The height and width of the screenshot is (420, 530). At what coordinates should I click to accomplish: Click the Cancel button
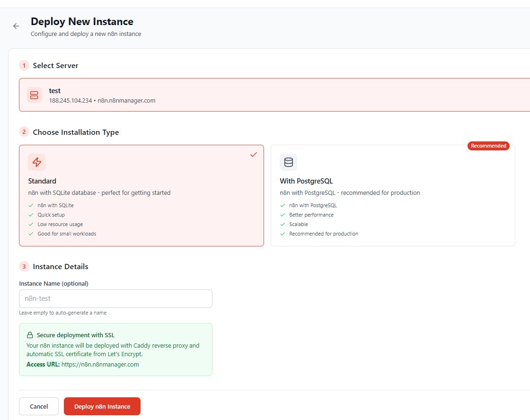coord(39,406)
